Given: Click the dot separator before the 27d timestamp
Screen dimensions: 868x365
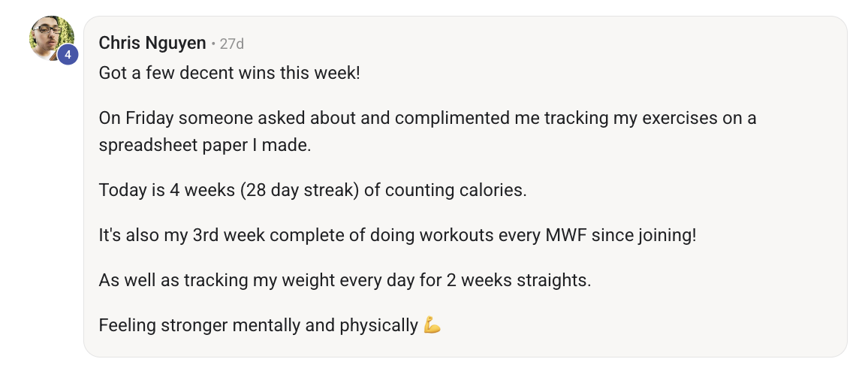Looking at the screenshot, I should (213, 44).
